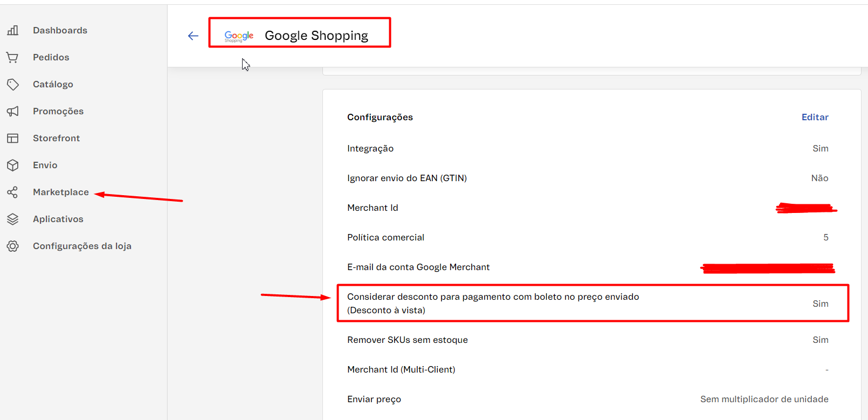This screenshot has width=868, height=420.
Task: Click the E-mail da conta Google Merchant label
Action: pyautogui.click(x=418, y=267)
